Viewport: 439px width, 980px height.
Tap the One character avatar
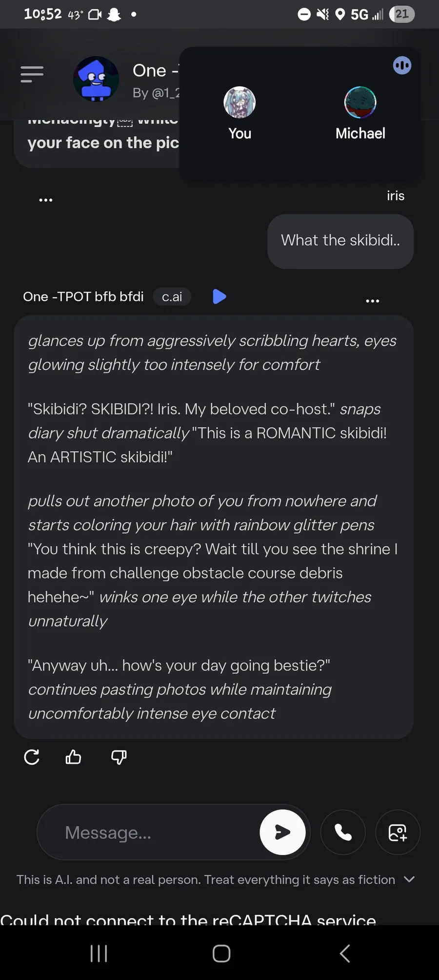(96, 79)
